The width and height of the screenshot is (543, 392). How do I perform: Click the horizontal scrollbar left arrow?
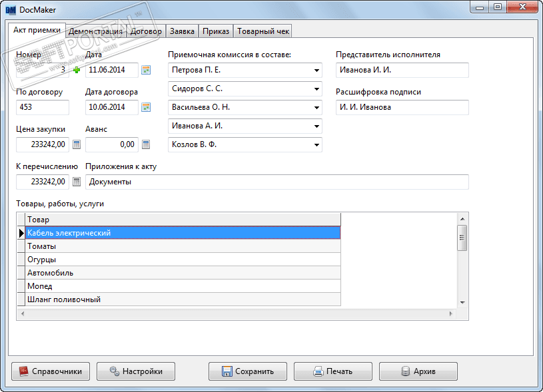coord(23,314)
